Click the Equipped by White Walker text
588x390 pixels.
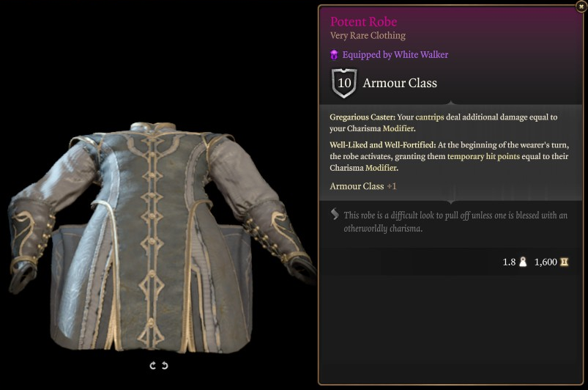point(395,55)
